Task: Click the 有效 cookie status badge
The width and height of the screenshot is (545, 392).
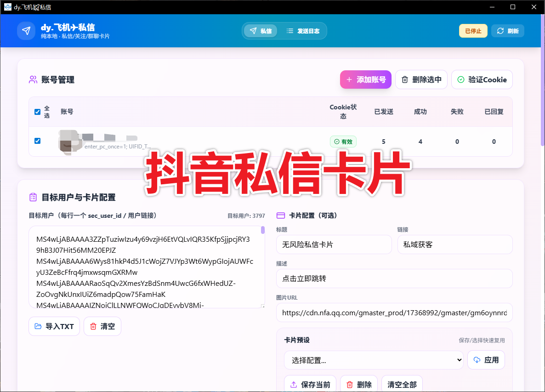Action: pyautogui.click(x=343, y=142)
